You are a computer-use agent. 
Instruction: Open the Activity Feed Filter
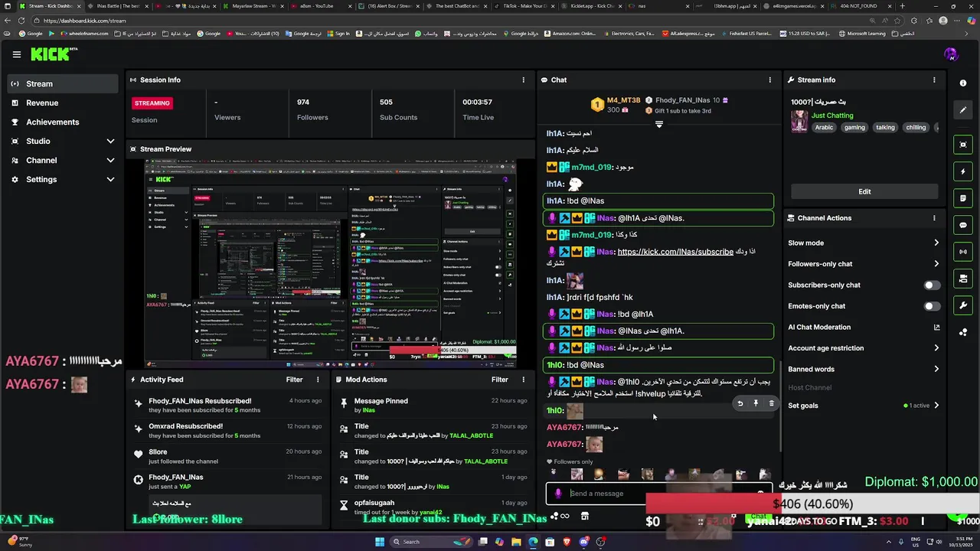pos(294,380)
